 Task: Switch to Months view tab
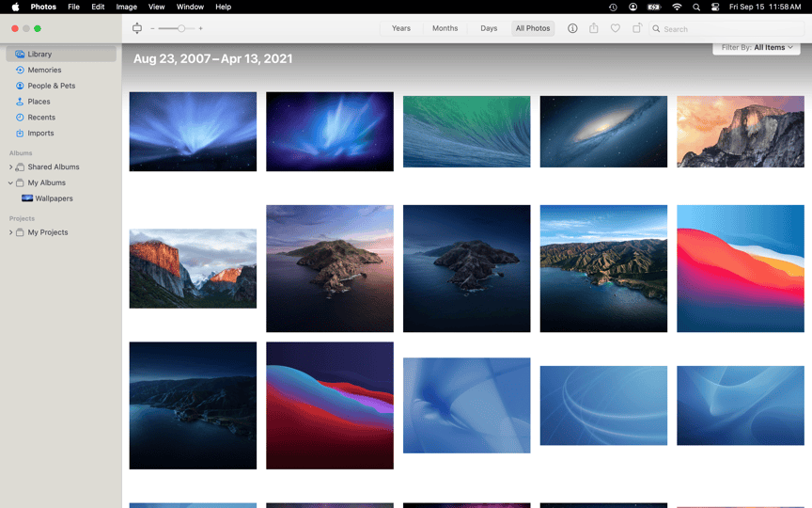coord(445,28)
